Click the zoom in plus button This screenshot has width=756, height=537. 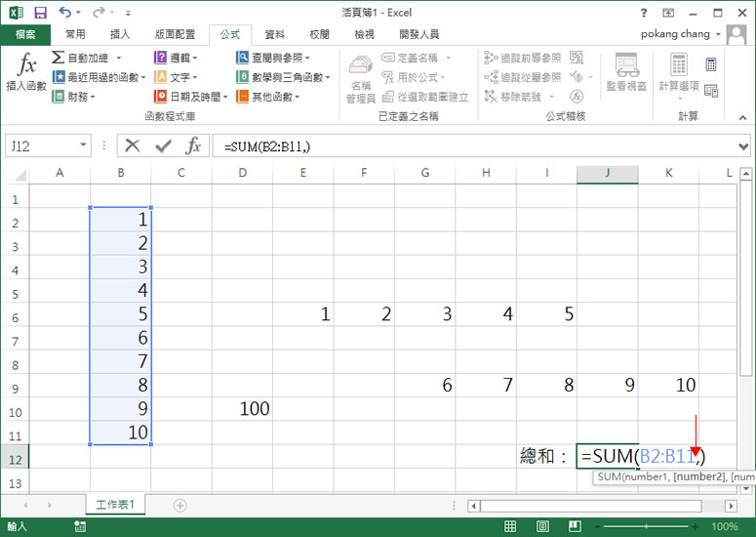coord(695,526)
